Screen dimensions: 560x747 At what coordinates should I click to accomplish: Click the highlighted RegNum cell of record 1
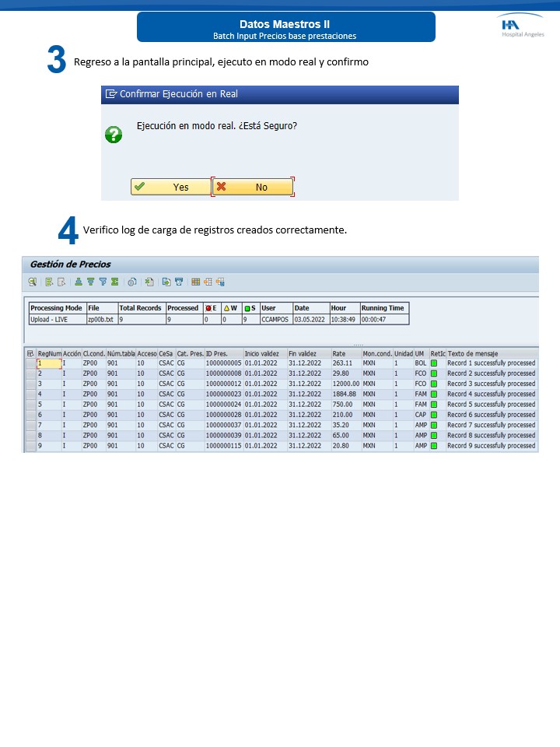(48, 363)
